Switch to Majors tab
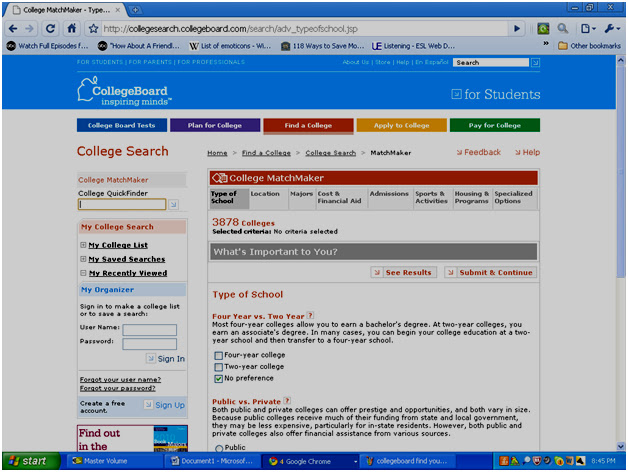This screenshot has width=628, height=472. 302,198
